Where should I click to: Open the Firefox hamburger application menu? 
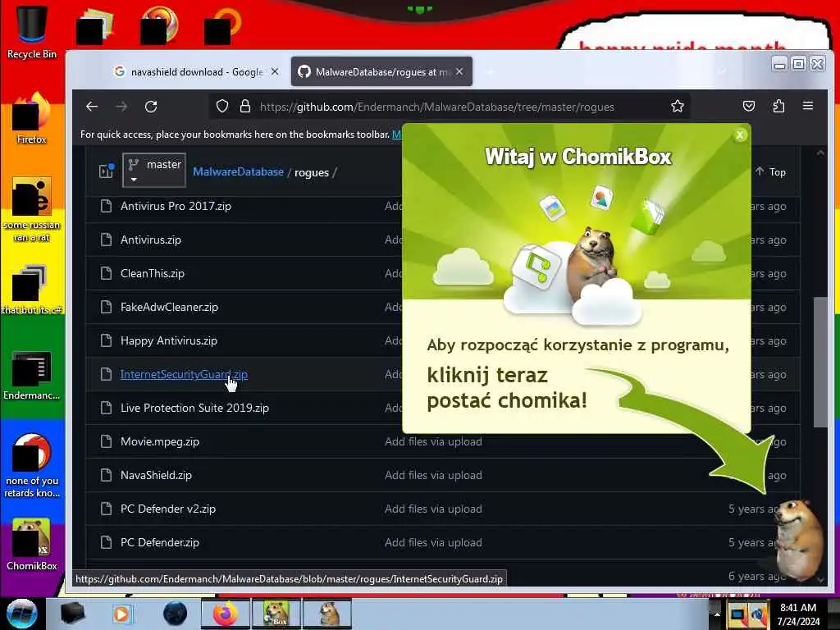[808, 106]
